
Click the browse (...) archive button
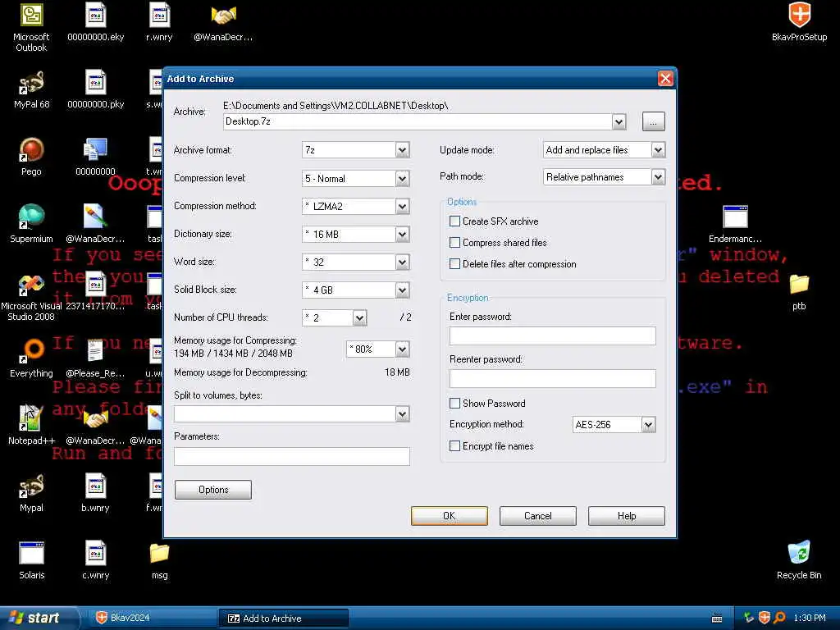(654, 121)
